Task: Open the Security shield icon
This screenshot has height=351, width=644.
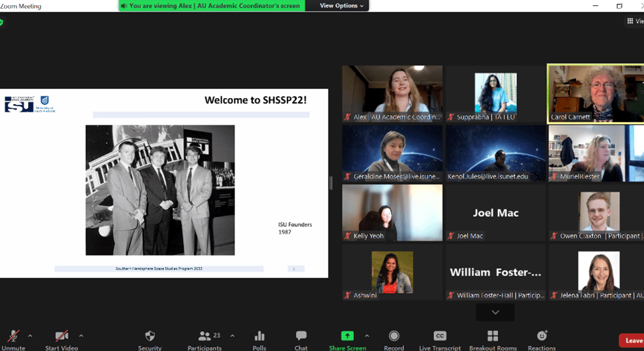Action: (x=149, y=336)
